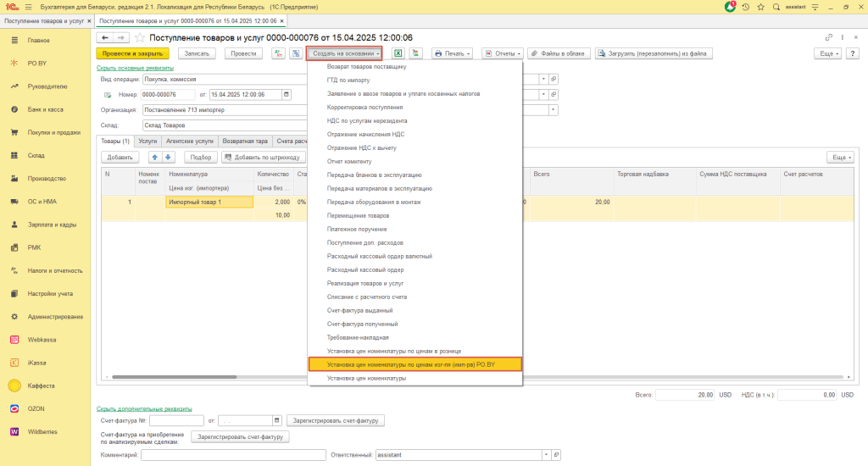Click Скрыть дополнительные реквизиты link
Screen dimensions: 868x466
[144, 409]
